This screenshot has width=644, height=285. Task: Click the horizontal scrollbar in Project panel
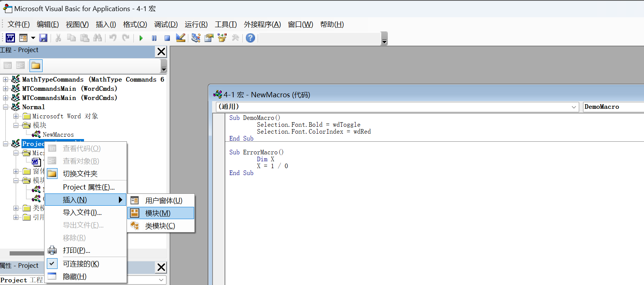coord(27,253)
